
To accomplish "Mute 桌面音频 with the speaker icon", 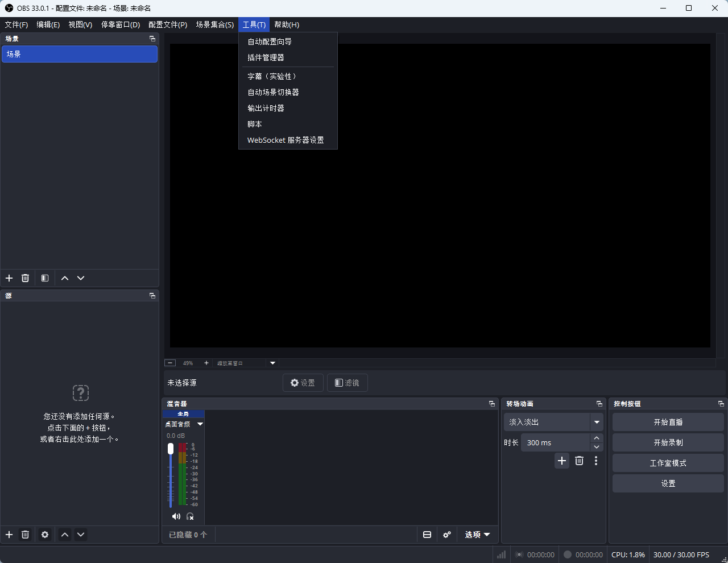I will coord(176,516).
